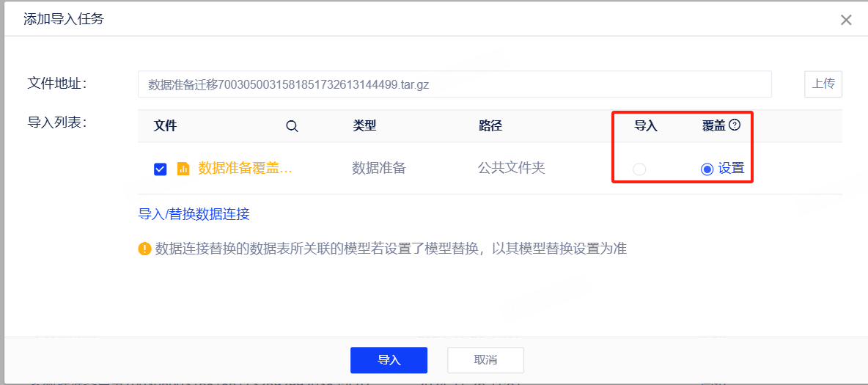Click the 类型 column header
Screen dimensions: 868x385
[x=364, y=126]
